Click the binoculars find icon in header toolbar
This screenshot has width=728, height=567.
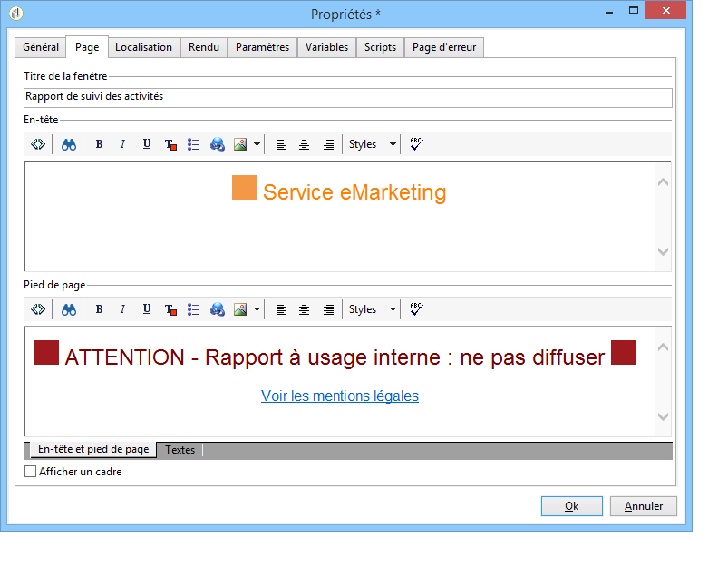click(69, 144)
